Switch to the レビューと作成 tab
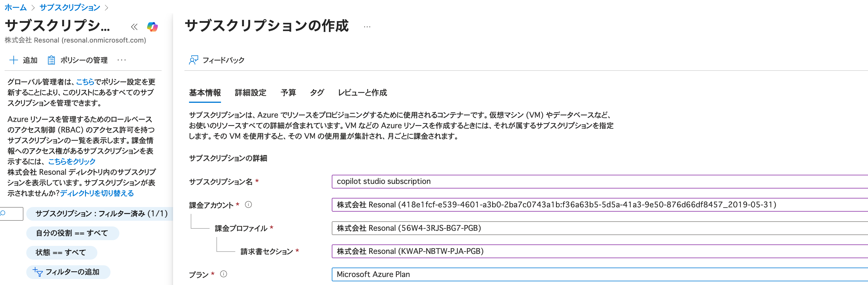This screenshot has width=868, height=285. pyautogui.click(x=362, y=93)
